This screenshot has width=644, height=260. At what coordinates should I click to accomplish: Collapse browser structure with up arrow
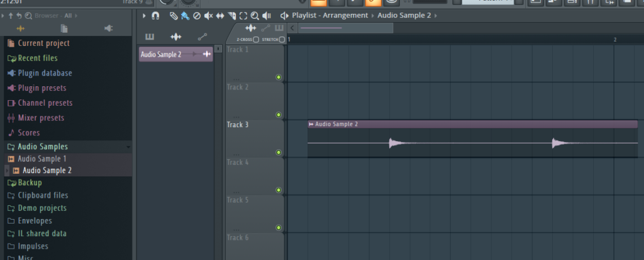(x=11, y=16)
